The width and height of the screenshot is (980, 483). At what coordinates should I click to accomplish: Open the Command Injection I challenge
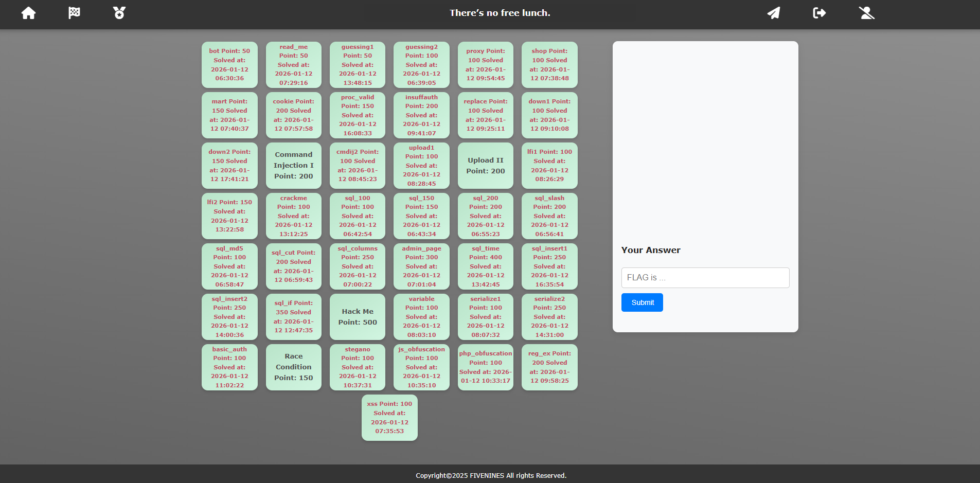pyautogui.click(x=293, y=165)
